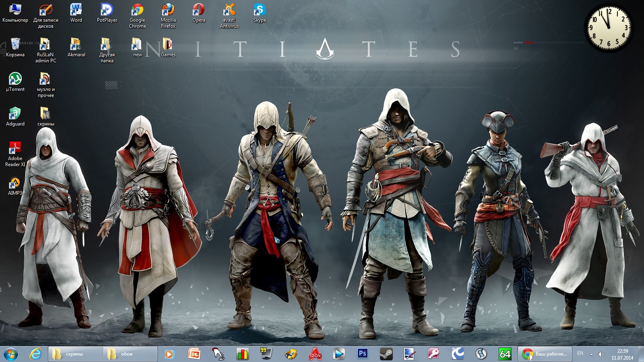Select the Akmaral folder shortcut
The image size is (644, 362).
76,47
